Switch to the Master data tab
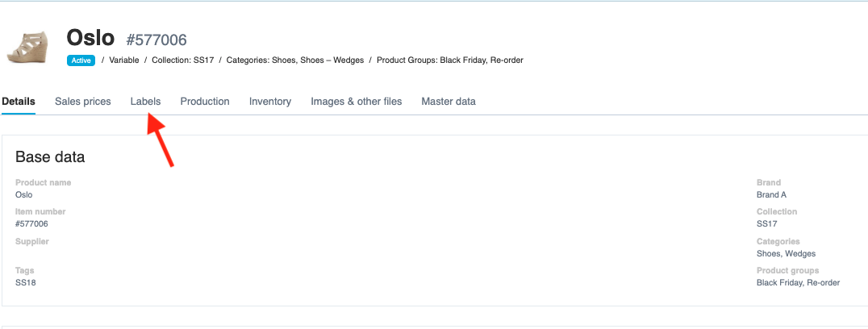Viewport: 868px width, 329px height. [449, 102]
